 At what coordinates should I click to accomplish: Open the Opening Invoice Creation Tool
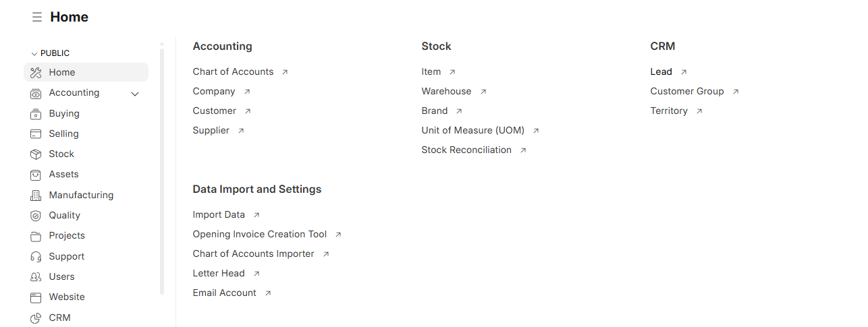click(260, 235)
